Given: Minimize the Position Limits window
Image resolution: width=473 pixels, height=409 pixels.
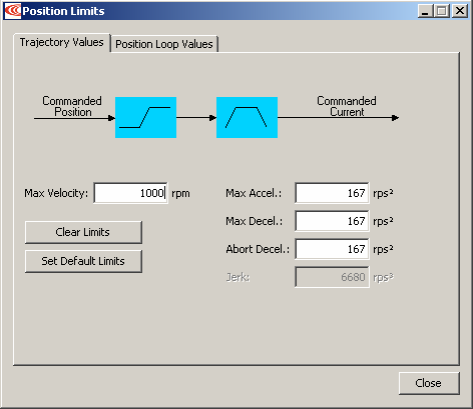Looking at the screenshot, I should tap(425, 11).
